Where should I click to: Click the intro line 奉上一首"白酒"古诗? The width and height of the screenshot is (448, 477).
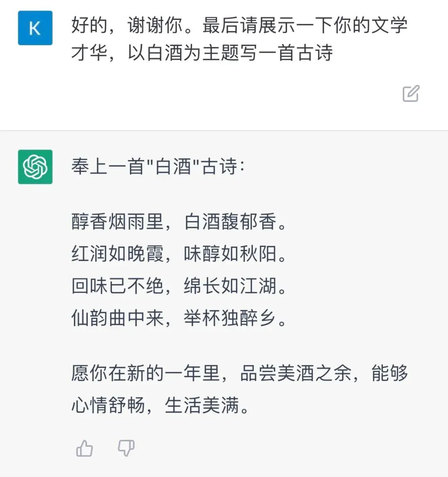(x=158, y=167)
